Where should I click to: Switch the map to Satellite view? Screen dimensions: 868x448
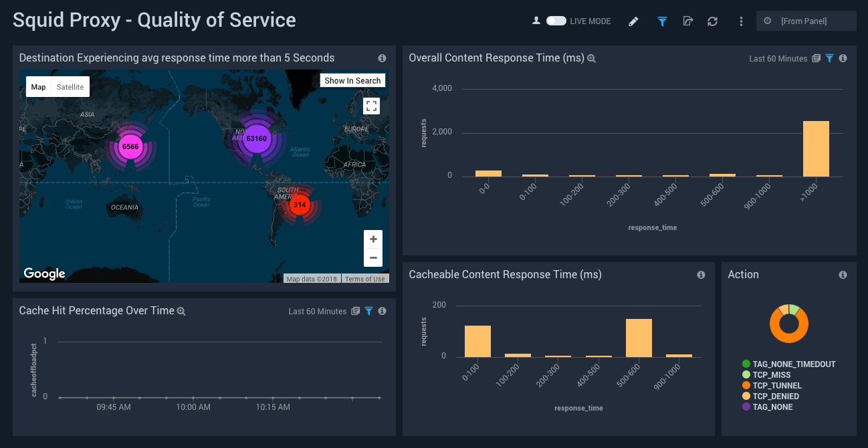(x=70, y=87)
